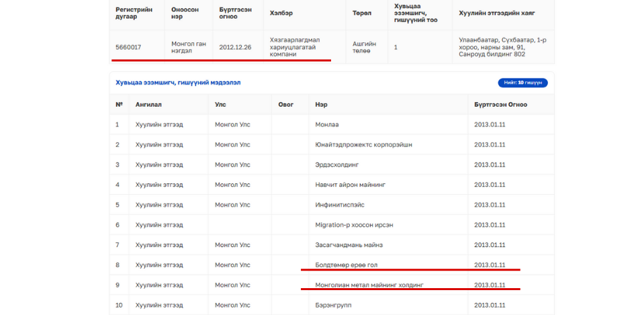The width and height of the screenshot is (644, 315).
Task: Select registration number 5660017
Action: pos(128,48)
